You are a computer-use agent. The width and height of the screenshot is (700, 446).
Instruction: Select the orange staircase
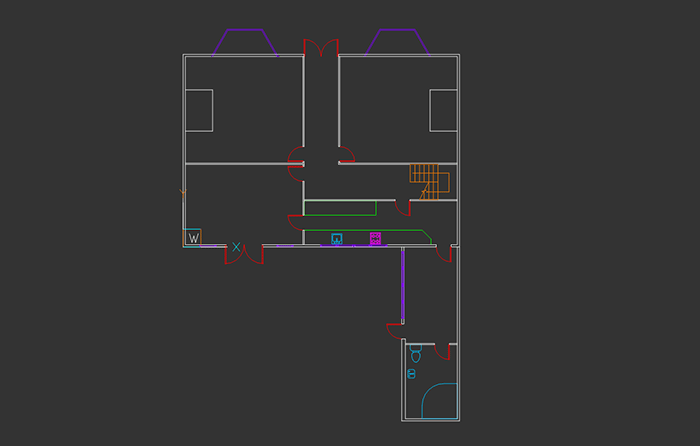429,182
